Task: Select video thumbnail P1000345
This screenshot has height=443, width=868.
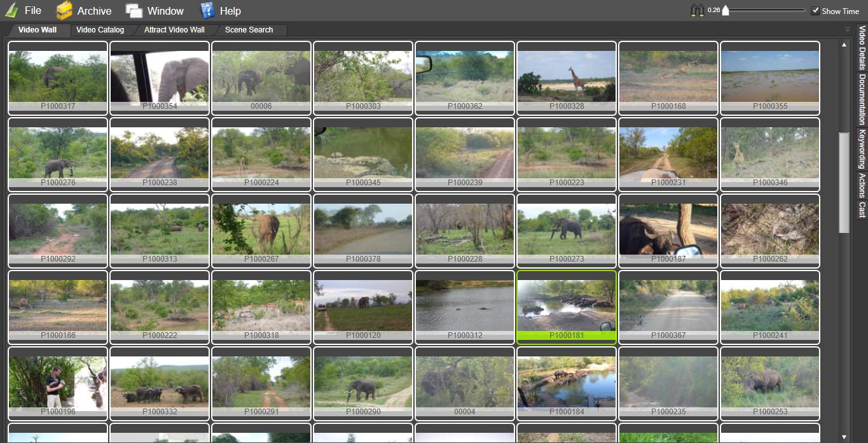Action: [363, 155]
